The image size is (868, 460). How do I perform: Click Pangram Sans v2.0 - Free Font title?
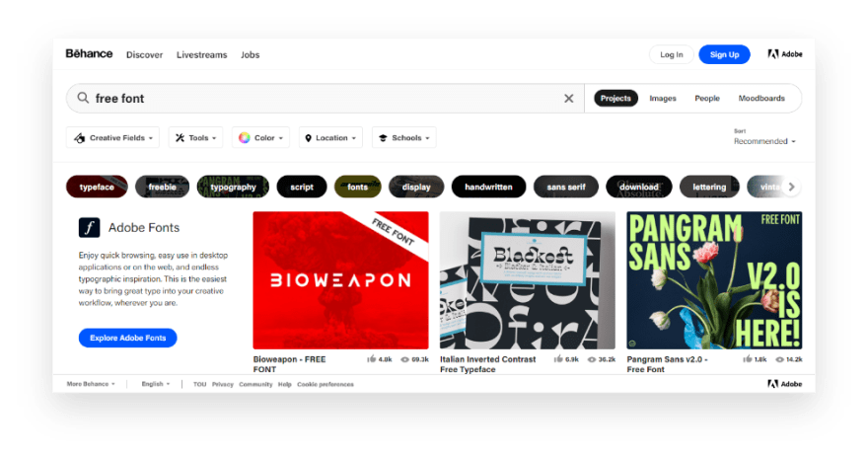[667, 364]
